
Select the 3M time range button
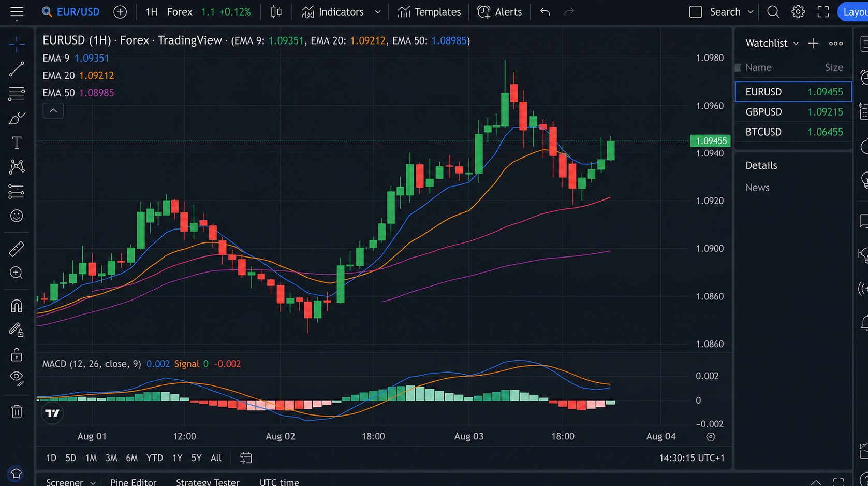111,458
